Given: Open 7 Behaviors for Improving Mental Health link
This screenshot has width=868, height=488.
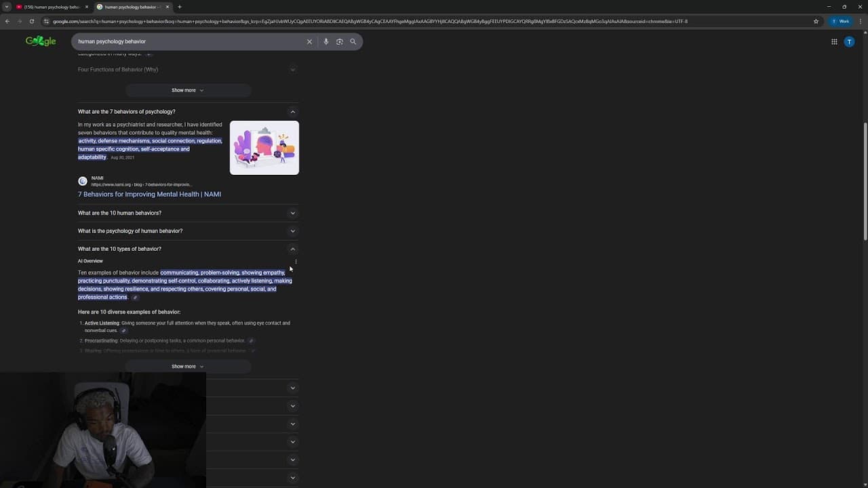Looking at the screenshot, I should coord(149,194).
